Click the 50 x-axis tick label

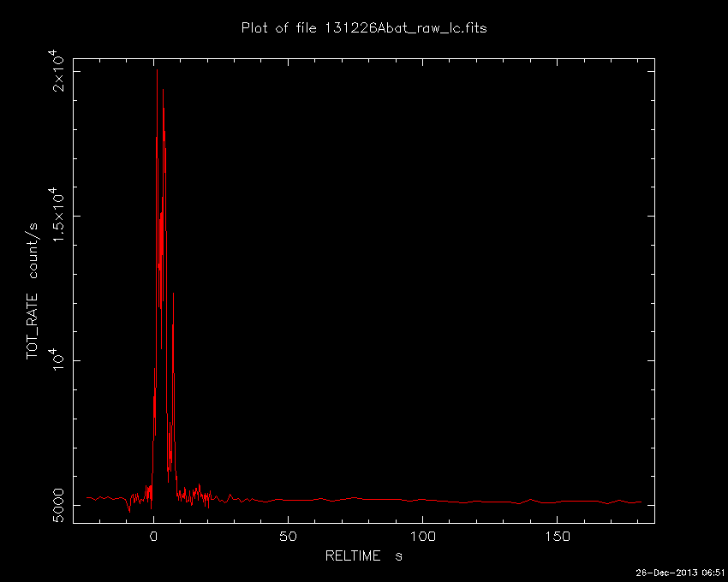288,537
